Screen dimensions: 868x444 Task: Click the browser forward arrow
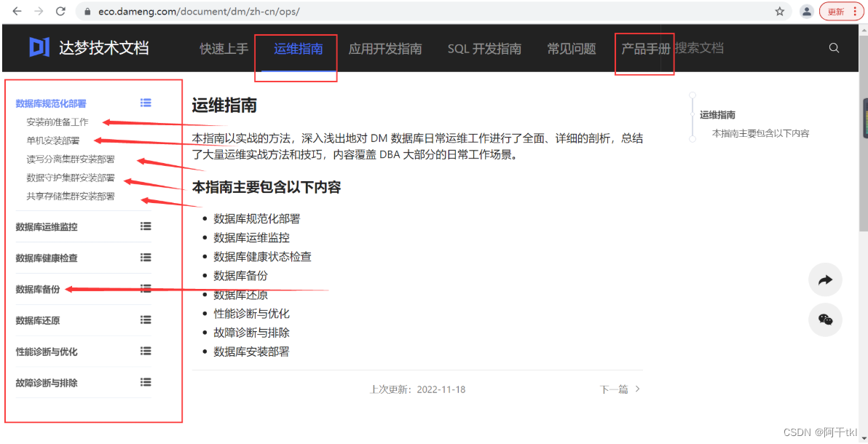tap(39, 11)
